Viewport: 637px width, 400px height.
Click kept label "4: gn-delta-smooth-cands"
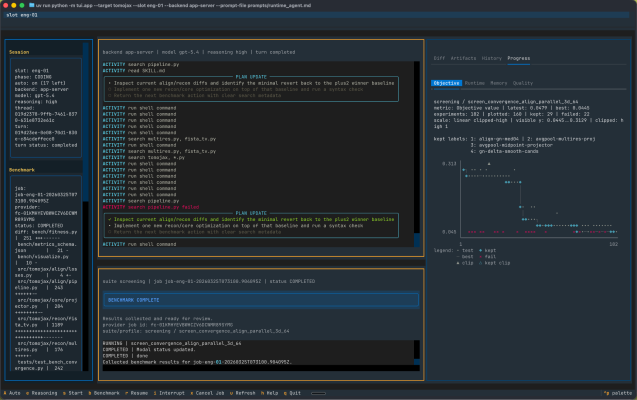[504, 151]
